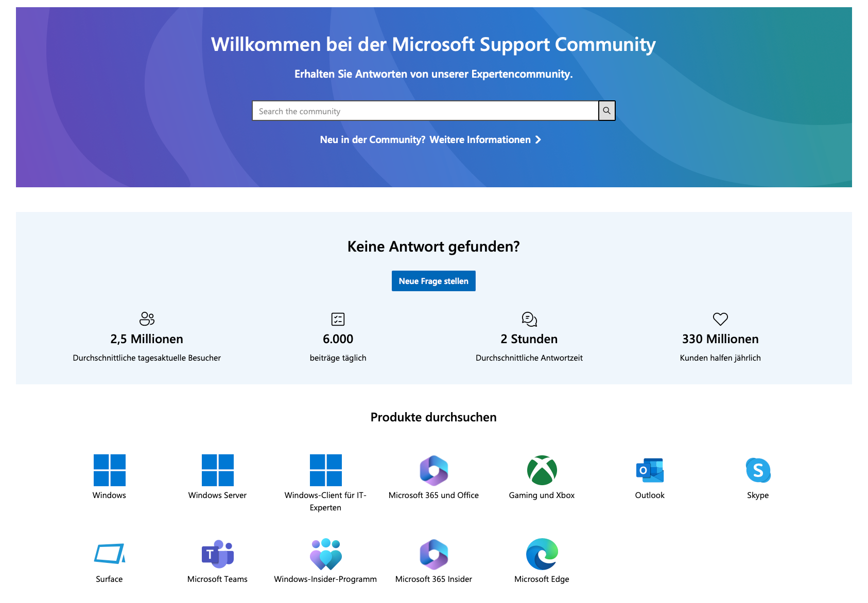Open the Gaming und Xbox icon
The width and height of the screenshot is (868, 603).
[542, 470]
